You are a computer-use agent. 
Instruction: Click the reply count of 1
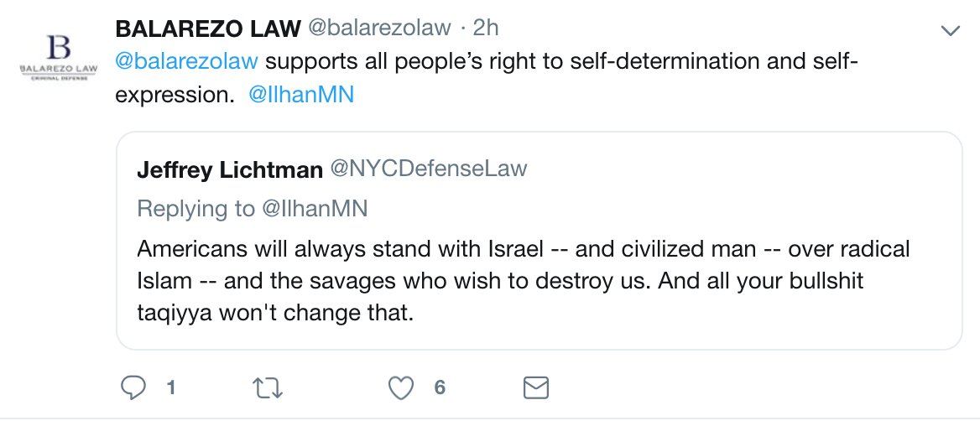171,388
